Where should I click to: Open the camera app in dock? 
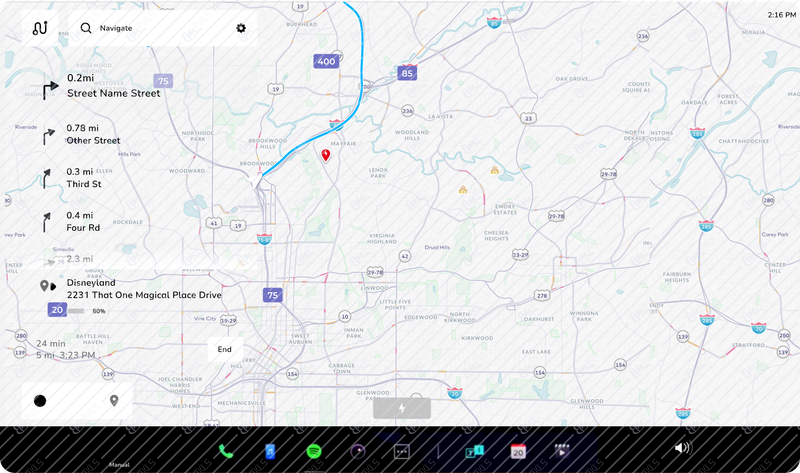click(358, 452)
